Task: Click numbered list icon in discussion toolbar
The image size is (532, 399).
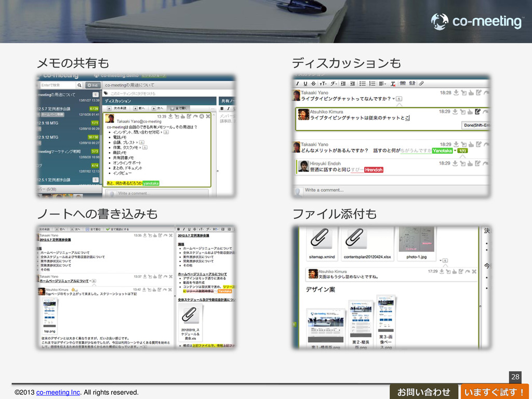Action: tap(372, 84)
